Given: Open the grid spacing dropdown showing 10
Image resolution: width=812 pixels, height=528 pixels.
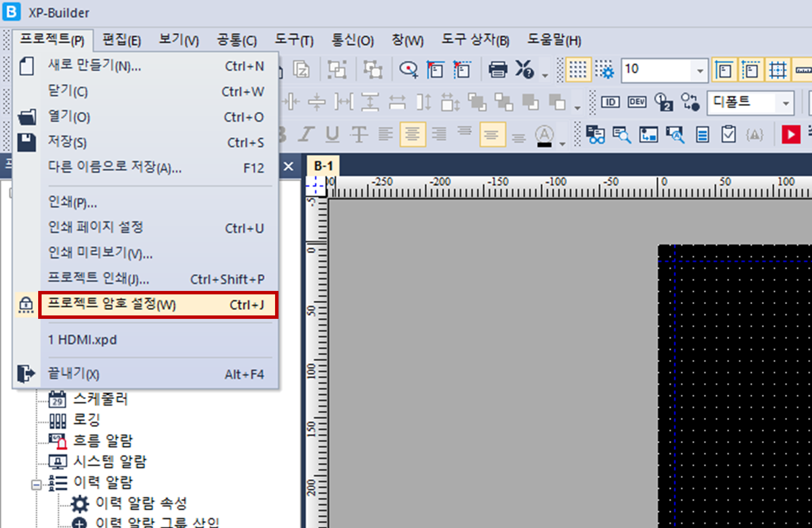Looking at the screenshot, I should click(x=699, y=70).
